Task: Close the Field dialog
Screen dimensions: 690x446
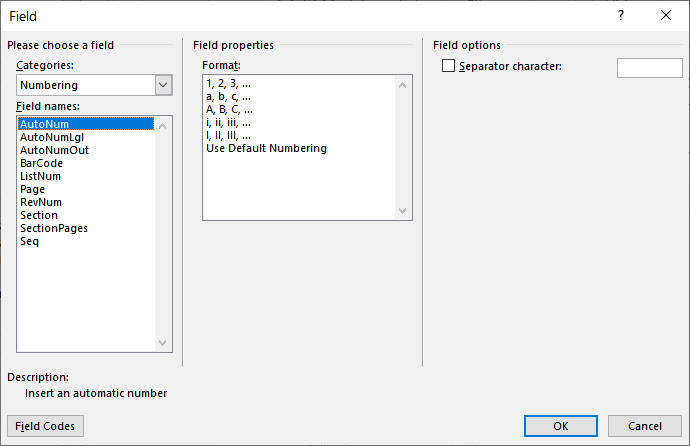Action: coord(666,16)
